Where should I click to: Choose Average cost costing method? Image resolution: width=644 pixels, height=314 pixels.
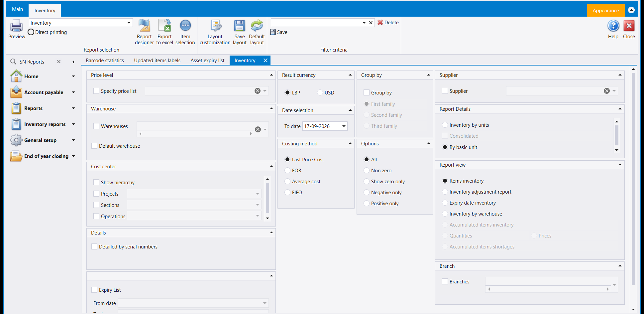pos(288,181)
